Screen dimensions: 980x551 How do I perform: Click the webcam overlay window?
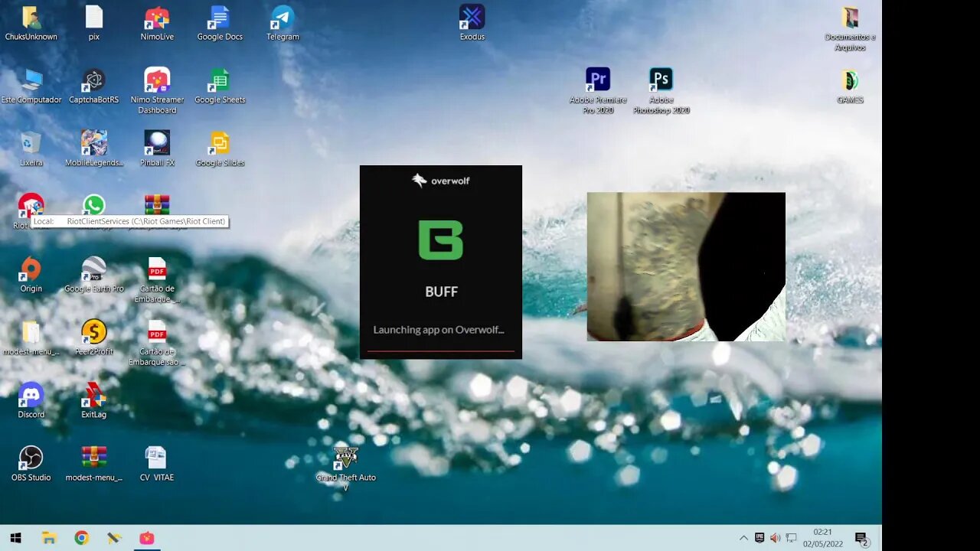pyautogui.click(x=686, y=266)
